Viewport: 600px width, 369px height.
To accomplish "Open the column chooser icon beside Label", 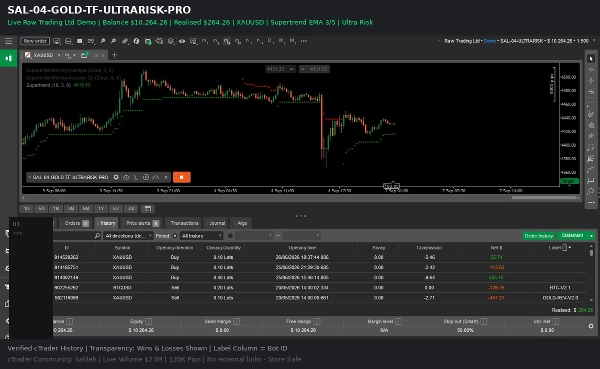I will click(x=564, y=248).
